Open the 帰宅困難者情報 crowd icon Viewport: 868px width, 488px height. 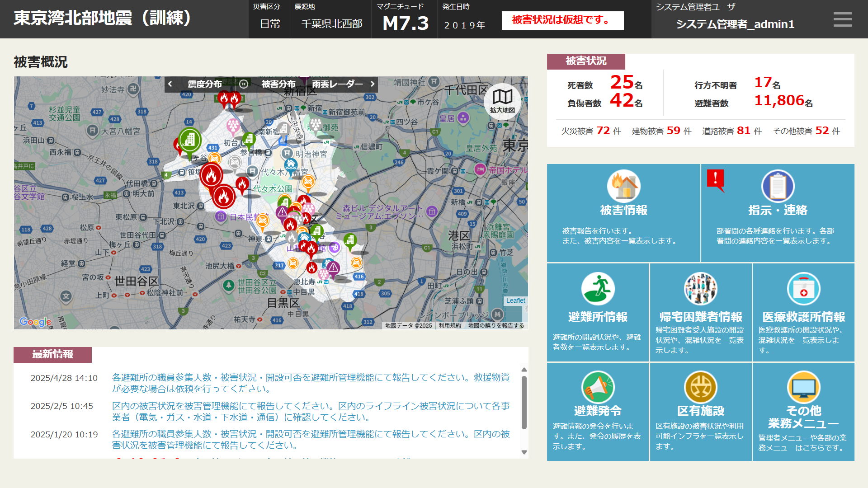pos(700,289)
